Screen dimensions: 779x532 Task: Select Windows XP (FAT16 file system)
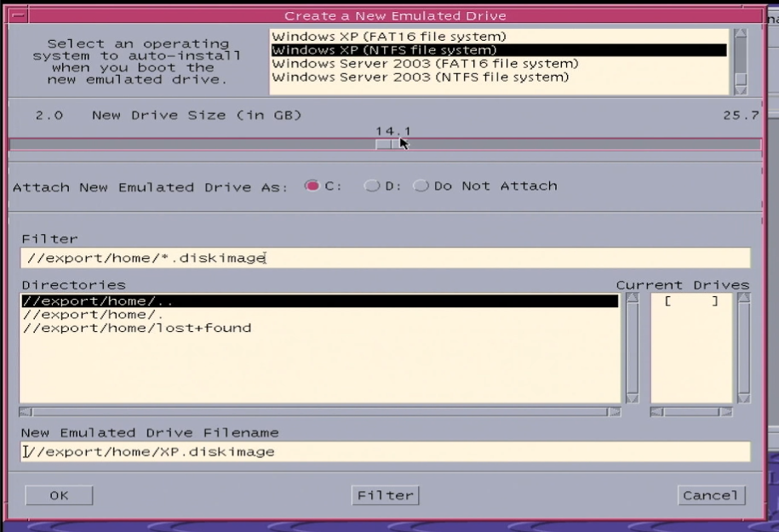coord(499,37)
